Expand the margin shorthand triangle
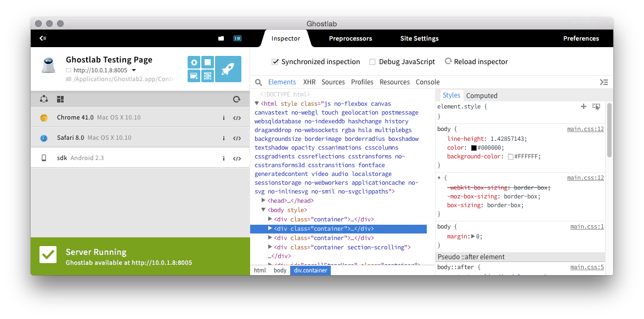The image size is (644, 319). 473,236
